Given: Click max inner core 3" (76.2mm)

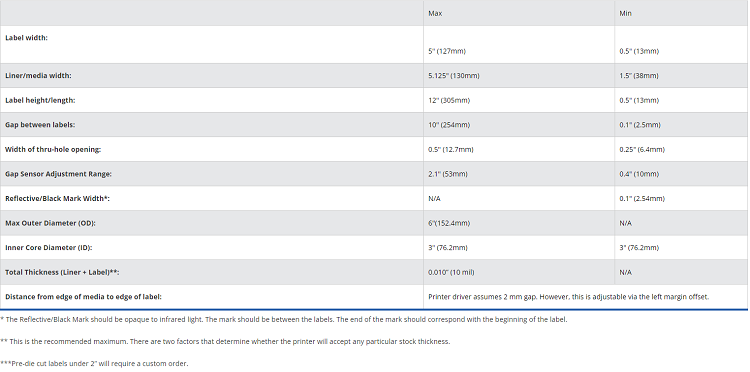Looking at the screenshot, I should click(x=448, y=248).
